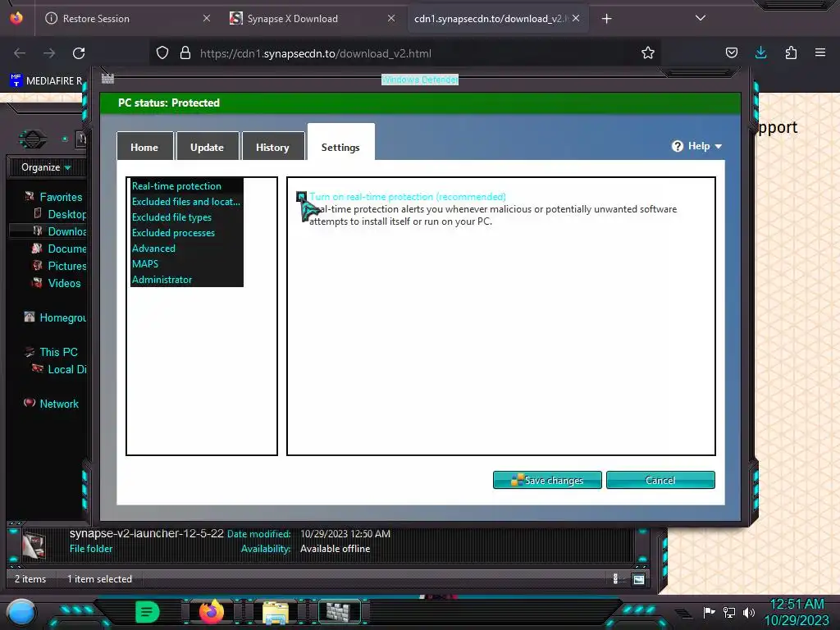
Task: Click the network tray icon
Action: pyautogui.click(x=729, y=612)
